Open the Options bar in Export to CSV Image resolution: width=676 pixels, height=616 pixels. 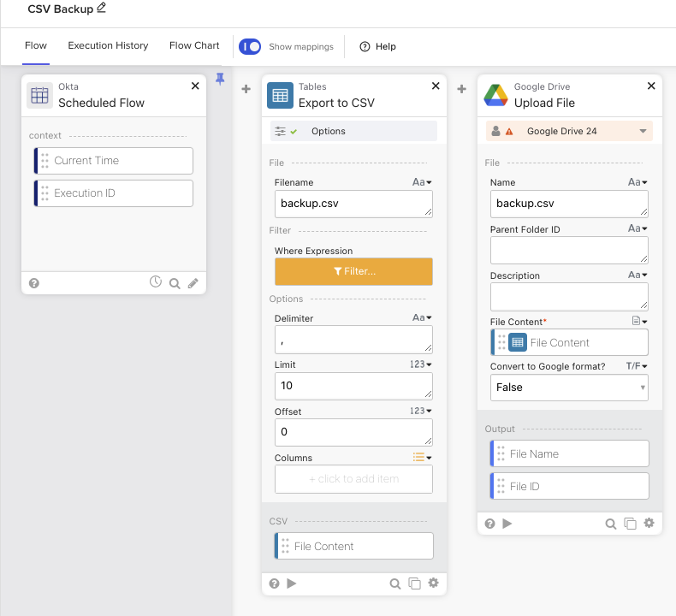[x=353, y=131]
